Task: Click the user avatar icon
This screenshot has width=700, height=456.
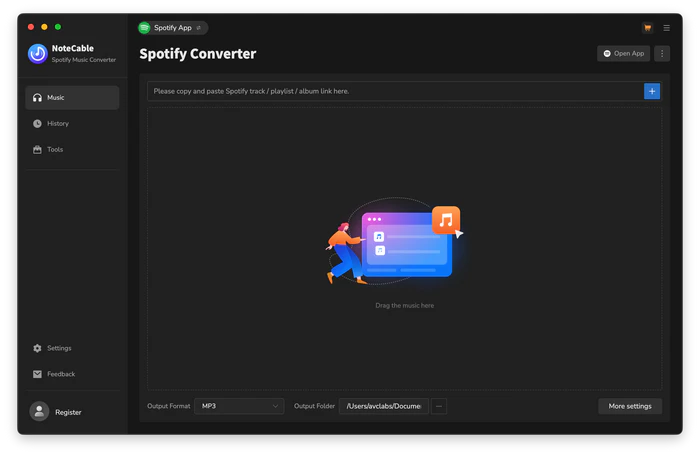Action: (x=39, y=411)
